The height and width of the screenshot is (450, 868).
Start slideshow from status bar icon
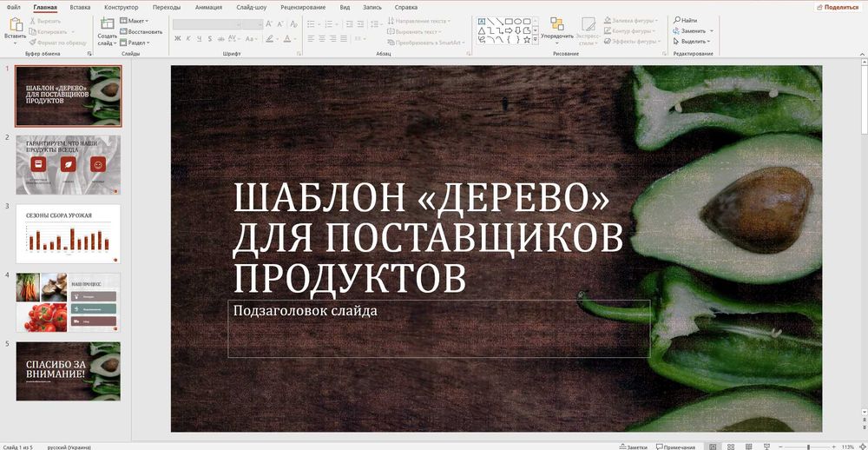[x=766, y=447]
